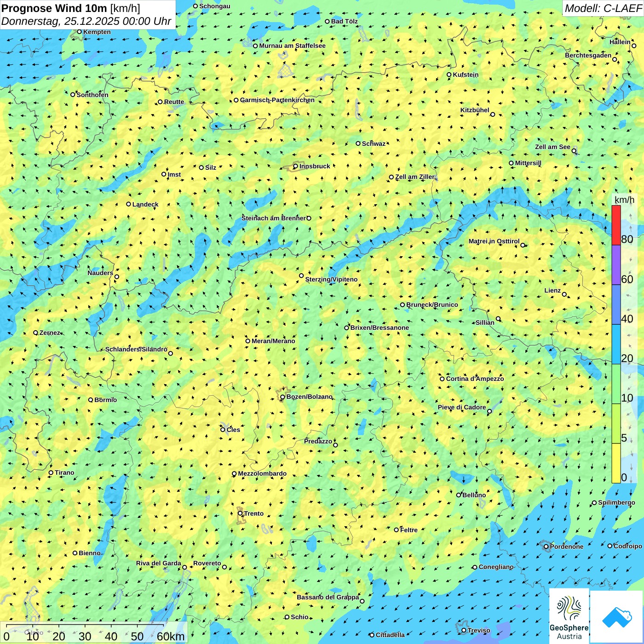The image size is (644, 644).
Task: Click the 'Zernez' label
Action: click(50, 333)
